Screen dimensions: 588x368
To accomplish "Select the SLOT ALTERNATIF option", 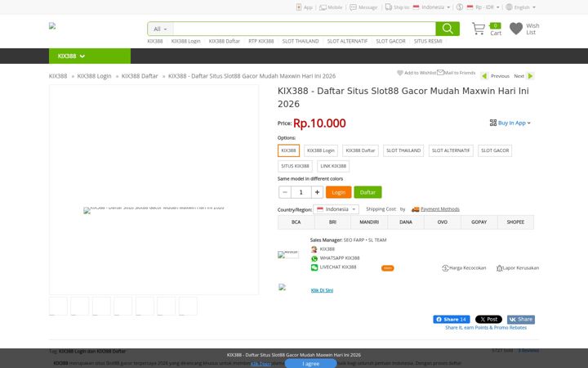I will tap(451, 150).
